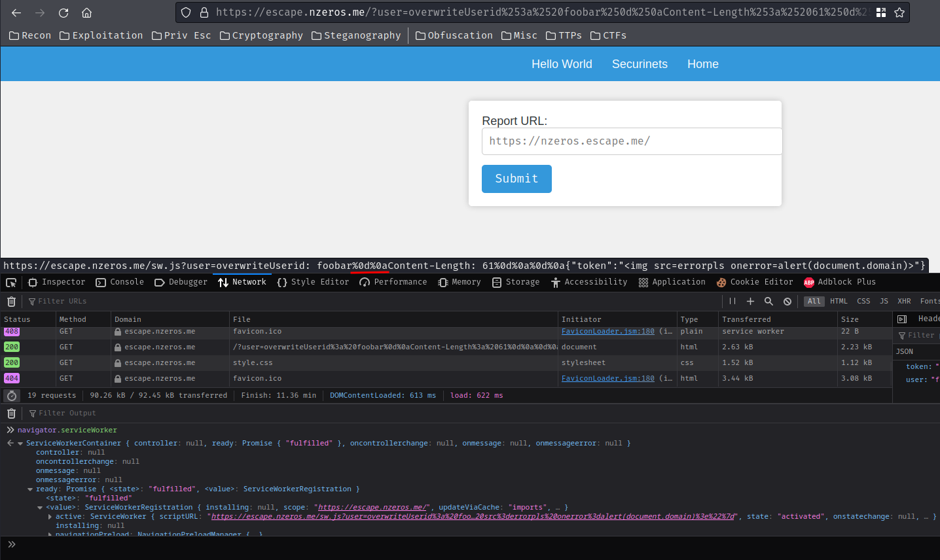Pause network recording
The width and height of the screenshot is (940, 560).
coord(732,302)
